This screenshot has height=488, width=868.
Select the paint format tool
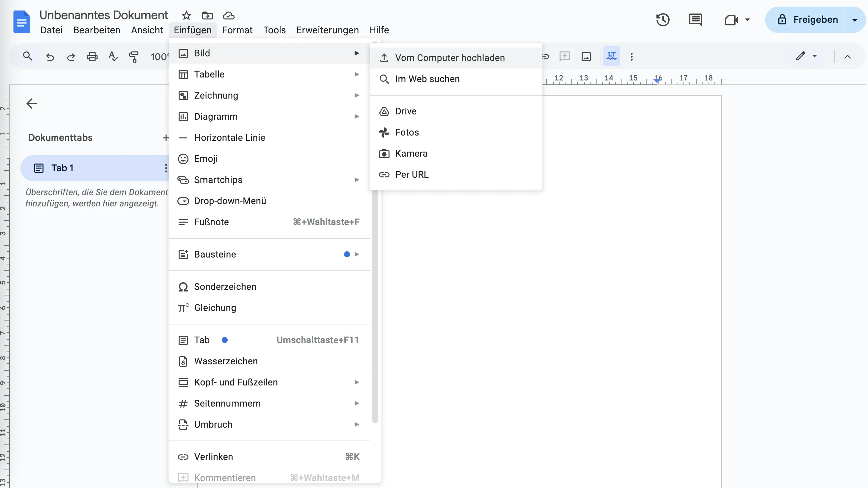pyautogui.click(x=134, y=57)
